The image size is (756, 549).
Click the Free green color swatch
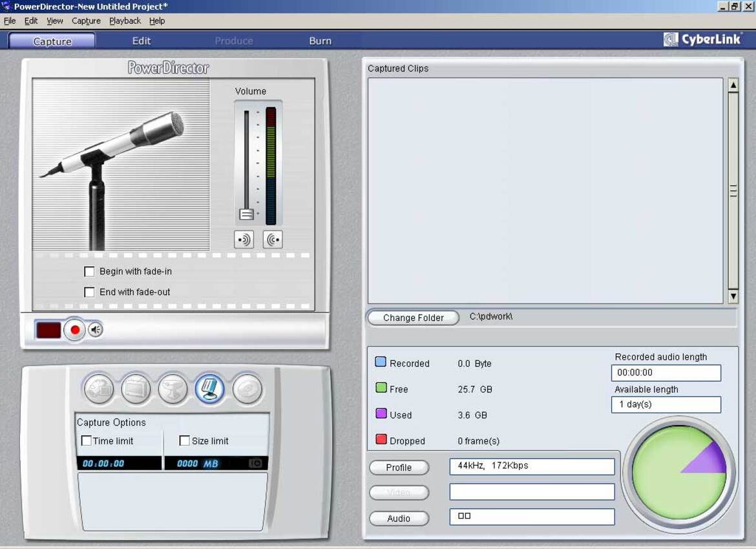point(381,388)
